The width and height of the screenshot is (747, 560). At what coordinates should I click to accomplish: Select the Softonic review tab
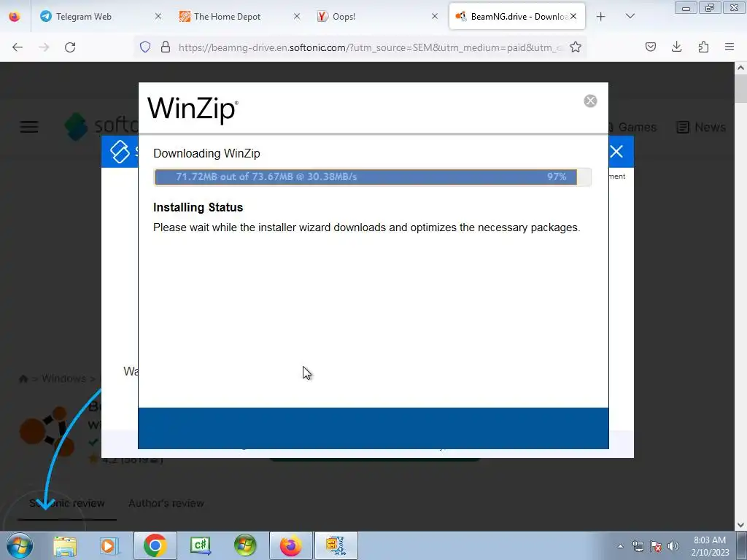(x=66, y=503)
